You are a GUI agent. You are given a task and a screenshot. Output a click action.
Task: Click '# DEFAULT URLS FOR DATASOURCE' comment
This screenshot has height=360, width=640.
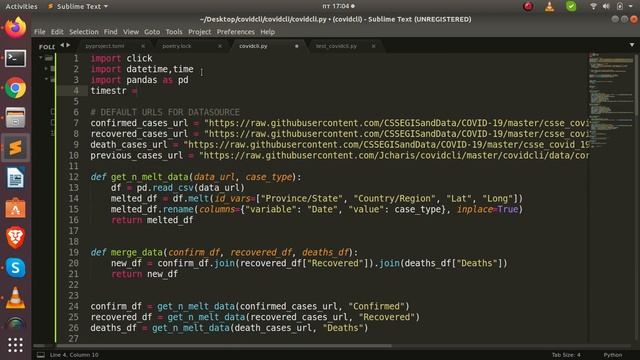pyautogui.click(x=165, y=112)
